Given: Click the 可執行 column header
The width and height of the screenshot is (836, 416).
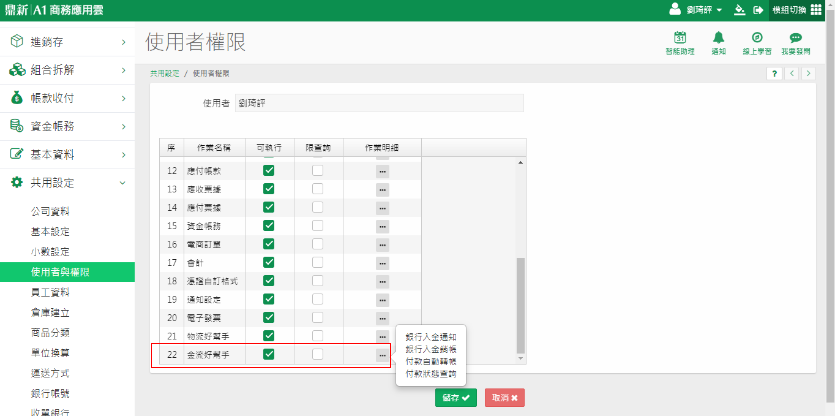Looking at the screenshot, I should (270, 148).
